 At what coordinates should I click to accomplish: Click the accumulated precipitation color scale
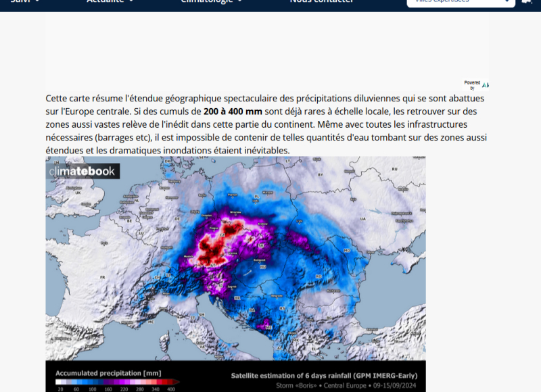tap(116, 383)
